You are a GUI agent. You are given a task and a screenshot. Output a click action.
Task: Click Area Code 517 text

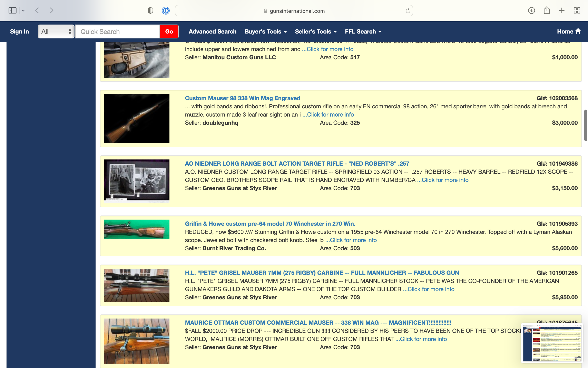tap(340, 57)
